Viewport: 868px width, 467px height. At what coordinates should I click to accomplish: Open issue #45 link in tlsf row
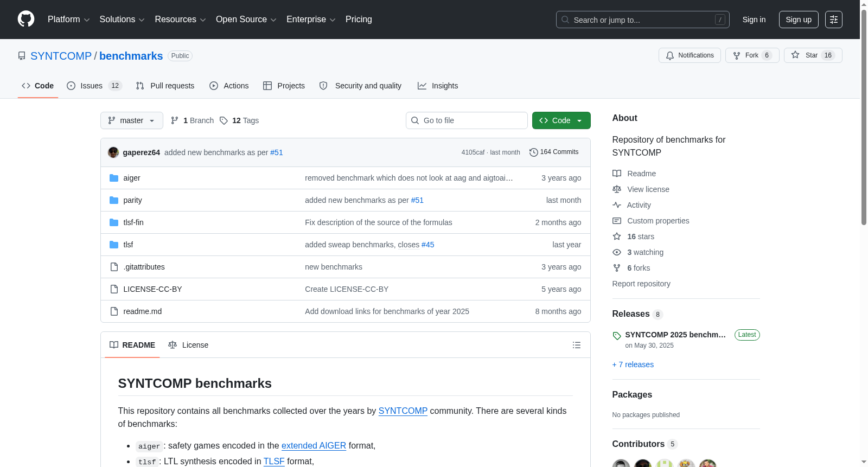pos(428,245)
